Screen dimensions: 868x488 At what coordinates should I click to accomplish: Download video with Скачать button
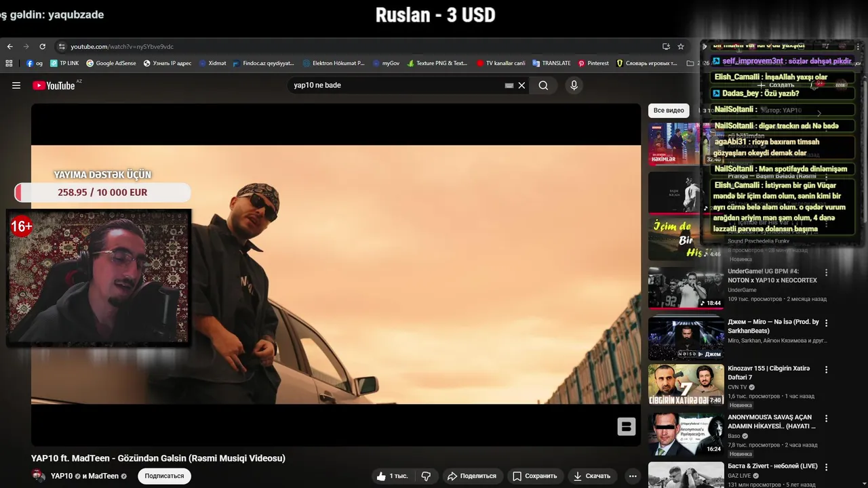[x=592, y=476]
